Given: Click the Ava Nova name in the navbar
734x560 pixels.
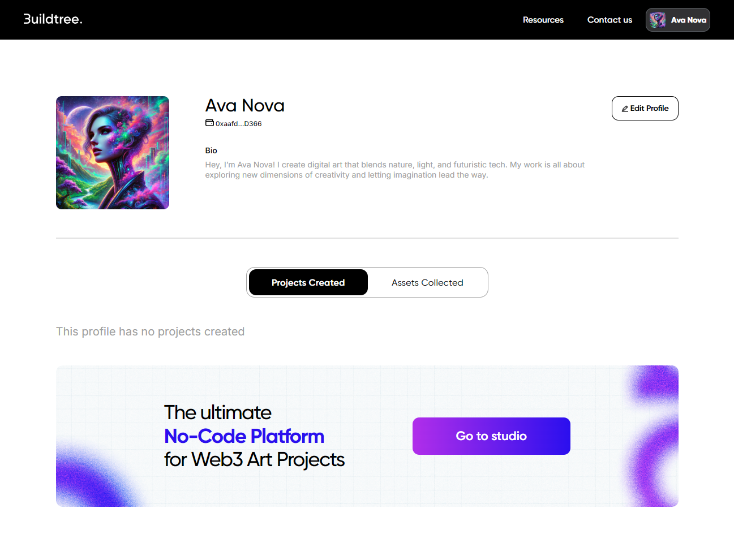Looking at the screenshot, I should click(x=688, y=20).
